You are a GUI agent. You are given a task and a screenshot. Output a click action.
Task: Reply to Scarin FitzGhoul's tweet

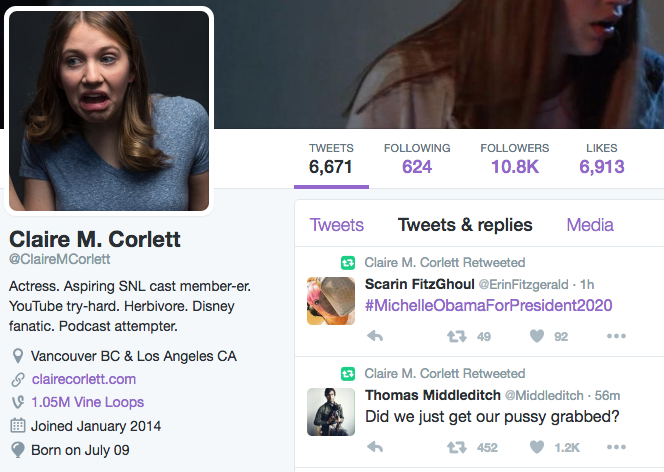pyautogui.click(x=376, y=337)
